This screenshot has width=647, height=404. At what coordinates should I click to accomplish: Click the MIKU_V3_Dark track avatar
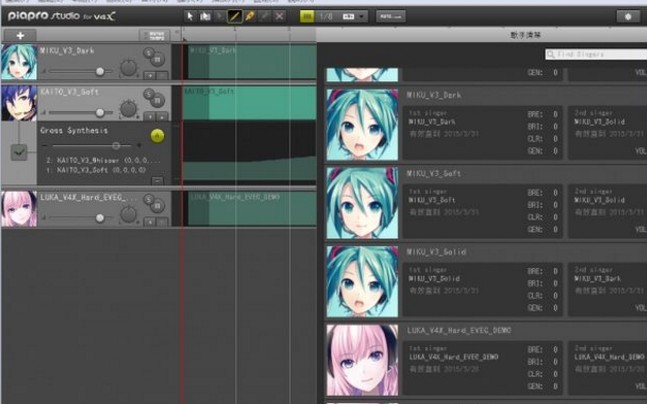[x=18, y=62]
